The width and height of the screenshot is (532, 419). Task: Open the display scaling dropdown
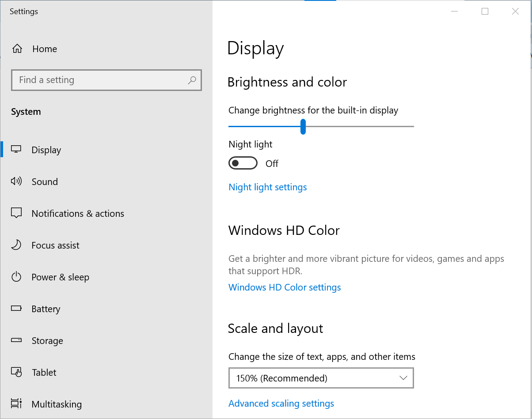321,378
